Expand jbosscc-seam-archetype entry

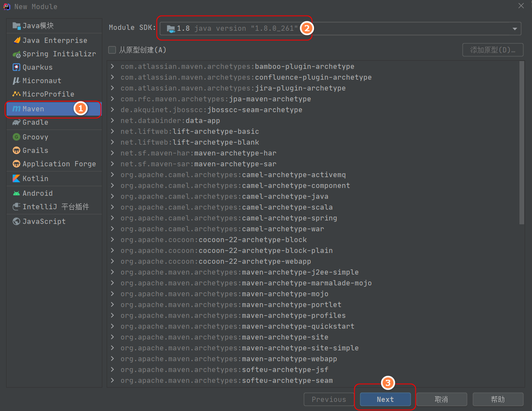coord(112,110)
